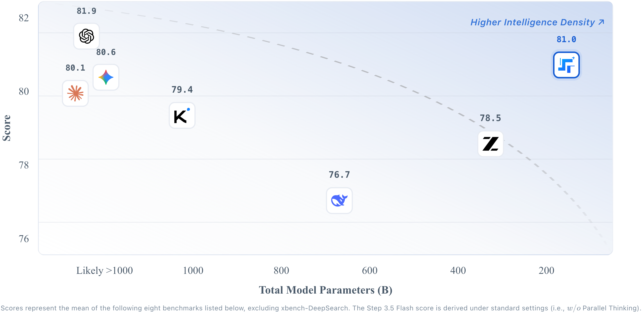Click the arrow after Higher Intelligence Density
This screenshot has height=316, width=644.
pos(601,22)
